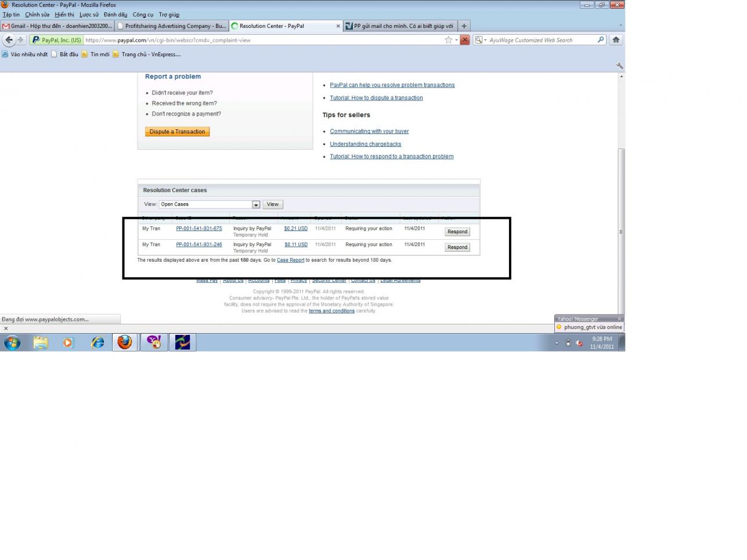The width and height of the screenshot is (747, 560).
Task: Click the phuong_gtvt vừa online notification
Action: (589, 327)
